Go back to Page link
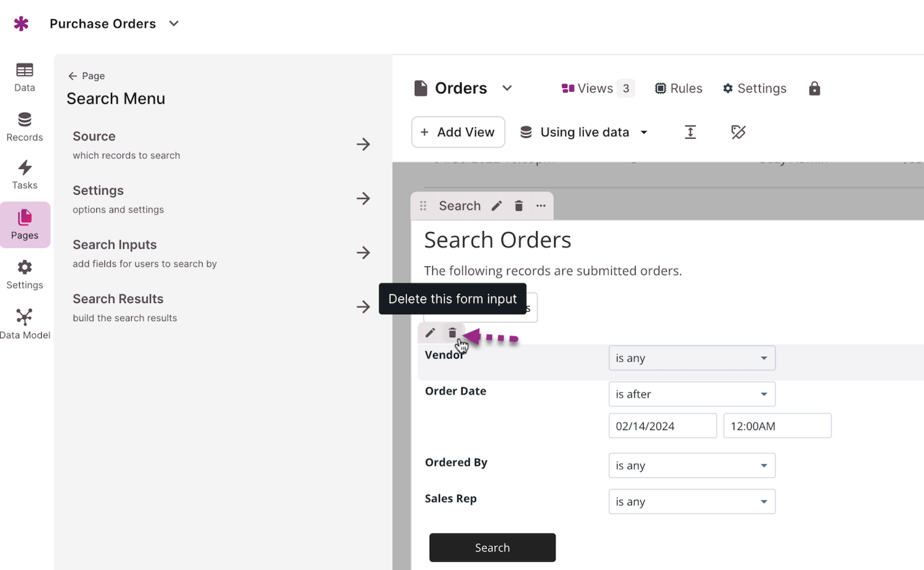924x570 pixels. (x=86, y=76)
